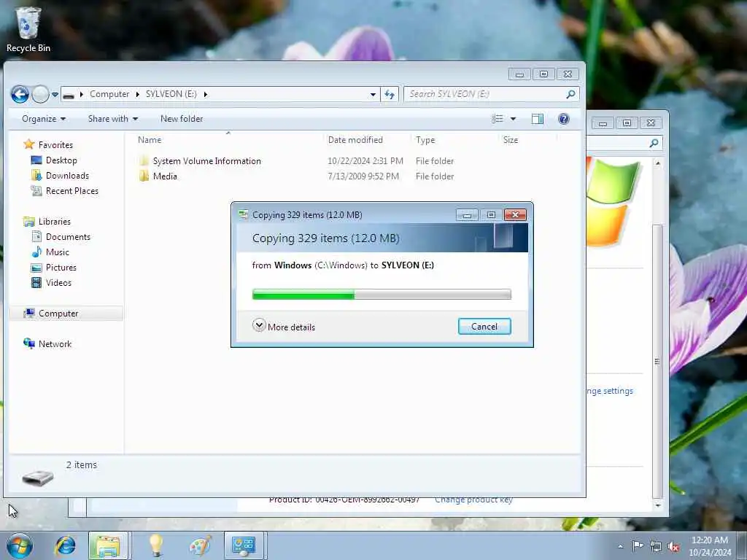
Task: Open the recent pages dropdown next to Forward
Action: coord(55,95)
